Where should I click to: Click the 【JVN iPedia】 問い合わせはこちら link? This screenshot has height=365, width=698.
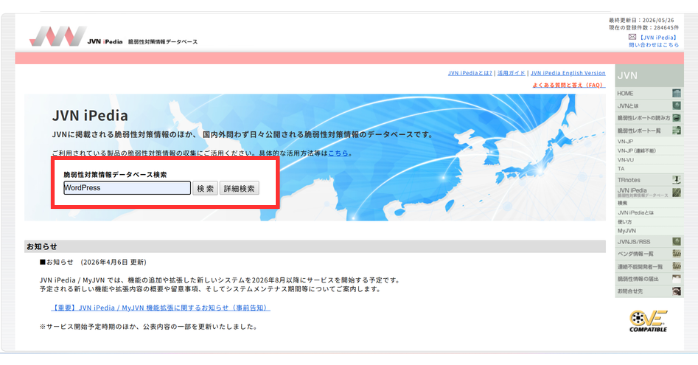click(654, 41)
